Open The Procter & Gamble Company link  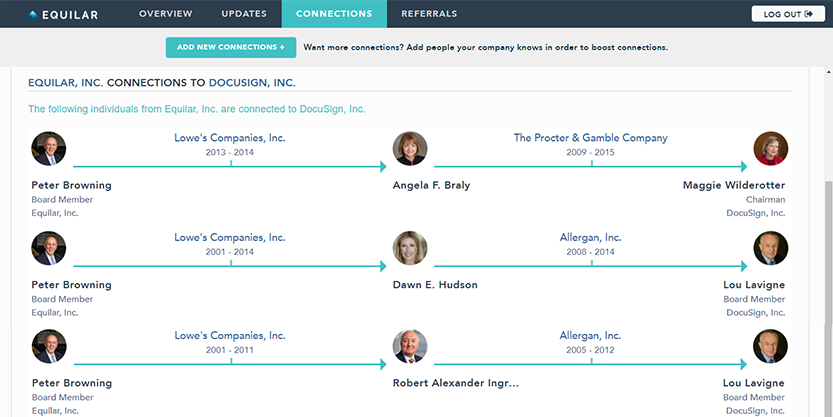pos(590,138)
